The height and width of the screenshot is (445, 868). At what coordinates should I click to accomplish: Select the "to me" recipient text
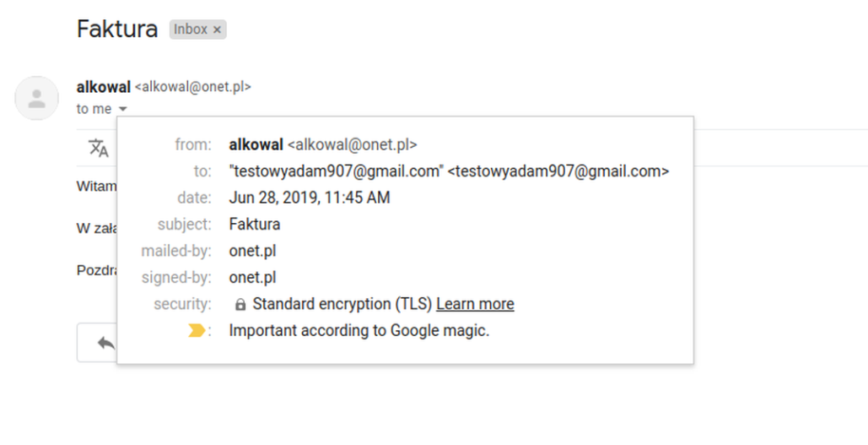tap(94, 109)
